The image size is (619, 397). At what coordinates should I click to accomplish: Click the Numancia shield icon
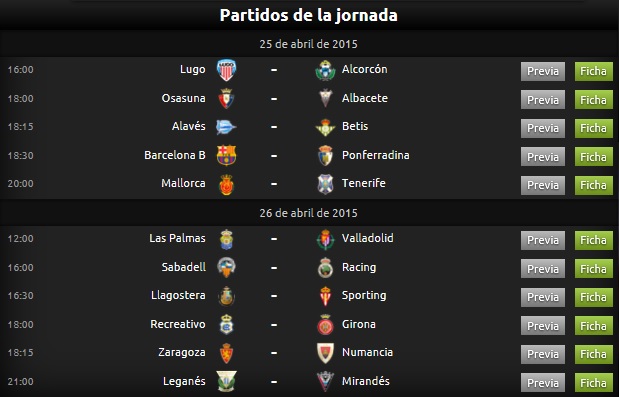click(325, 353)
